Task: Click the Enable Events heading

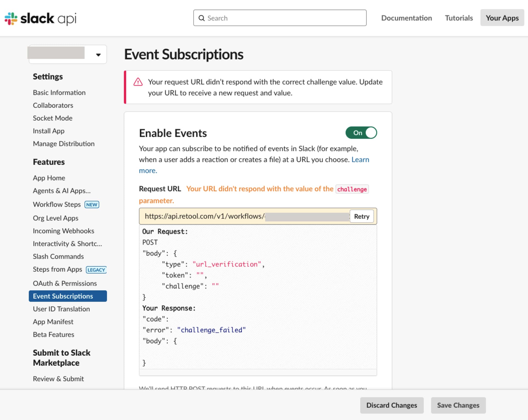Action: 173,133
